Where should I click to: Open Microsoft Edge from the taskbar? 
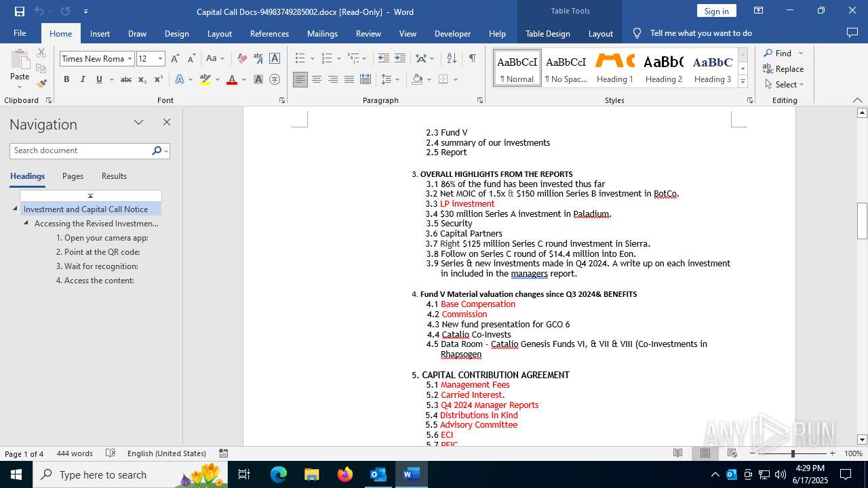[279, 474]
